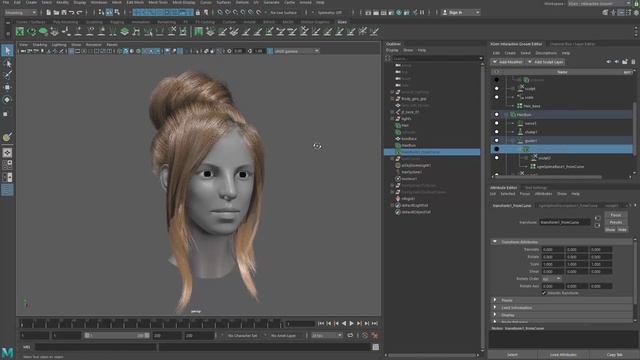This screenshot has width=640, height=360.
Task: Click the Outliner search filter icon
Action: pos(388,58)
